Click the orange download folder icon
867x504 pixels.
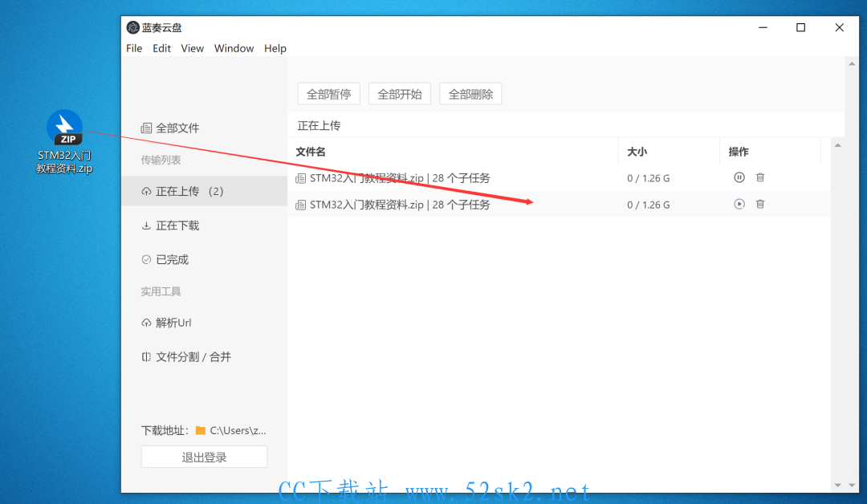[x=201, y=430]
